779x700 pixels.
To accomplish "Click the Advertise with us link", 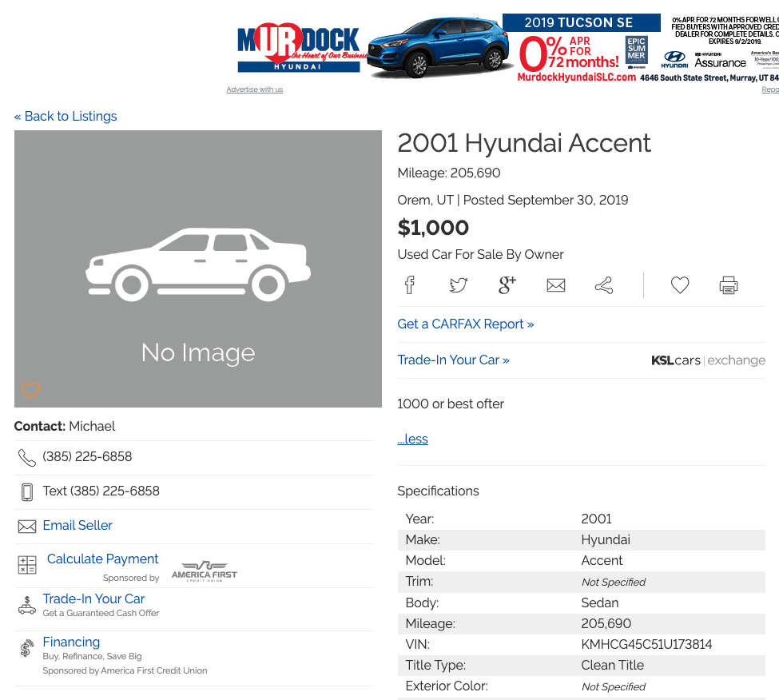I will [254, 89].
